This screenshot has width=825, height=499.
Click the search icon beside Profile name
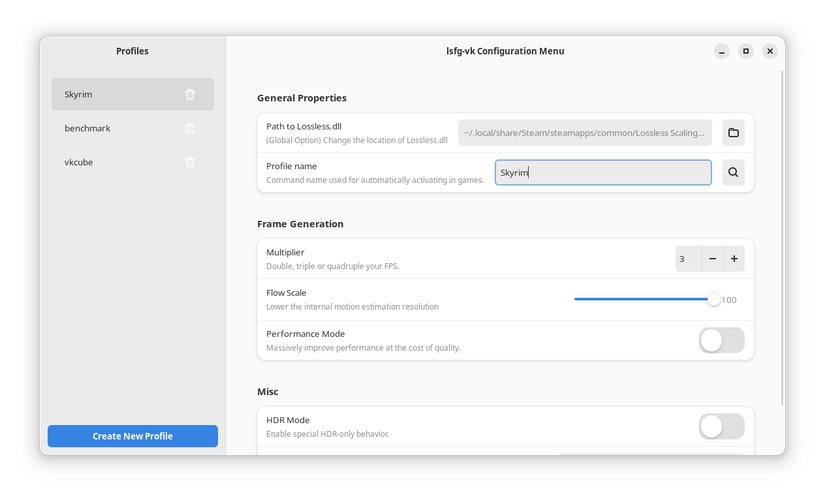733,173
